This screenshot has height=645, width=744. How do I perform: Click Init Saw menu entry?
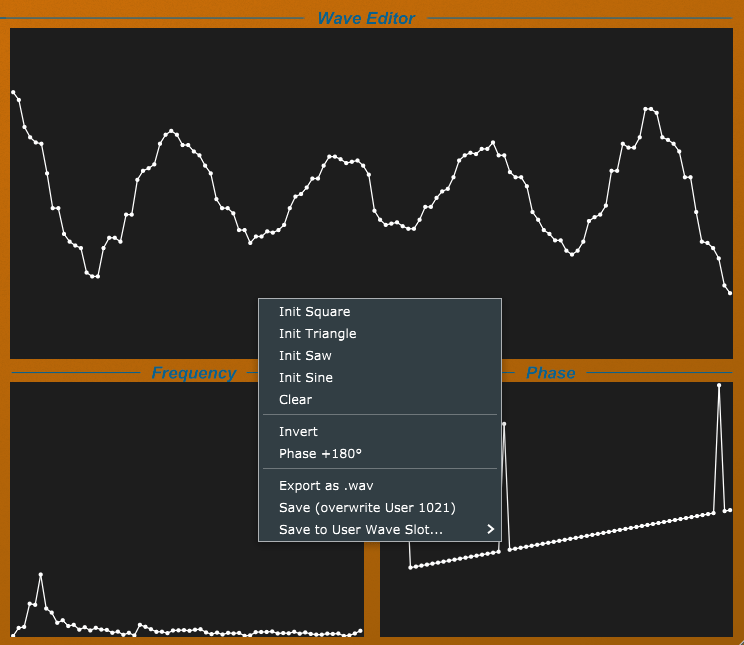(305, 356)
